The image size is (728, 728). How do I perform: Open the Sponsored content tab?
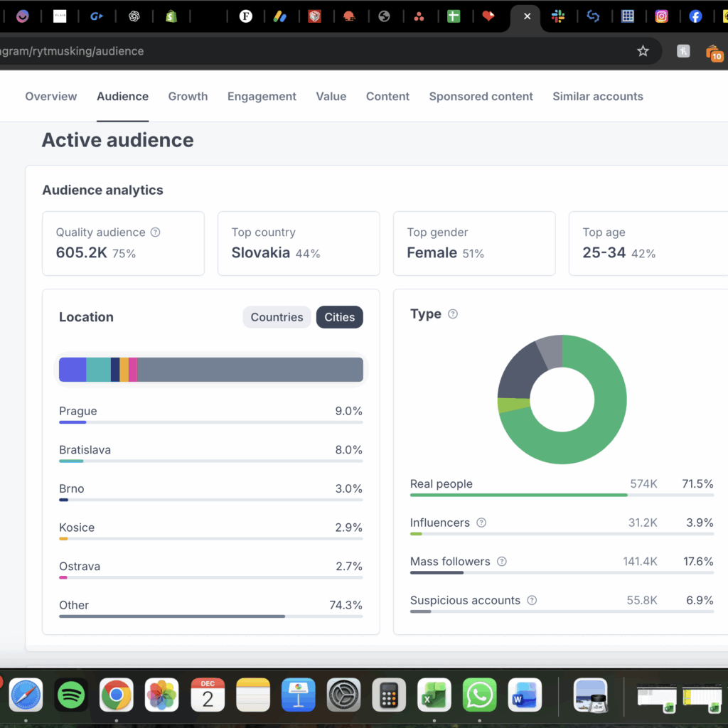click(x=481, y=97)
